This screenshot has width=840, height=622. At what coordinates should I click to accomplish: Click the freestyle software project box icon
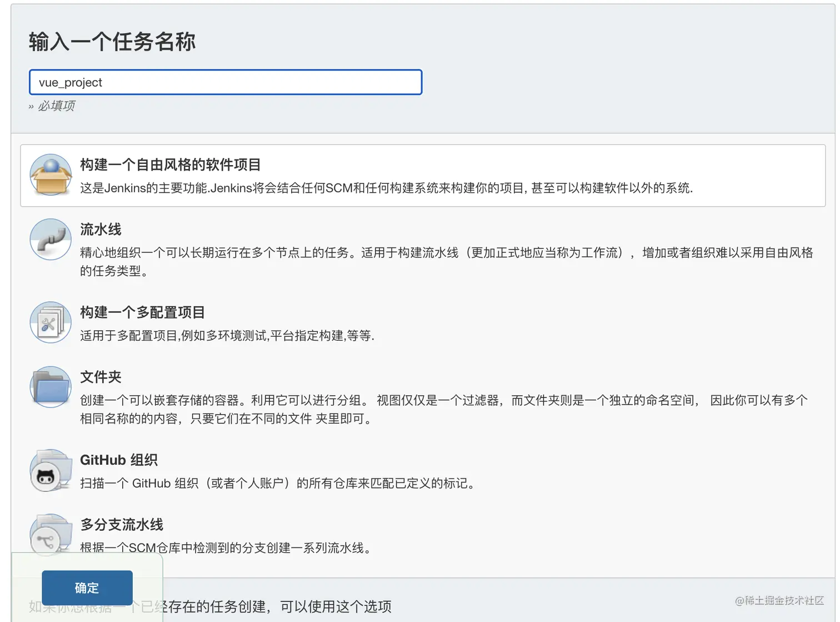tap(50, 174)
